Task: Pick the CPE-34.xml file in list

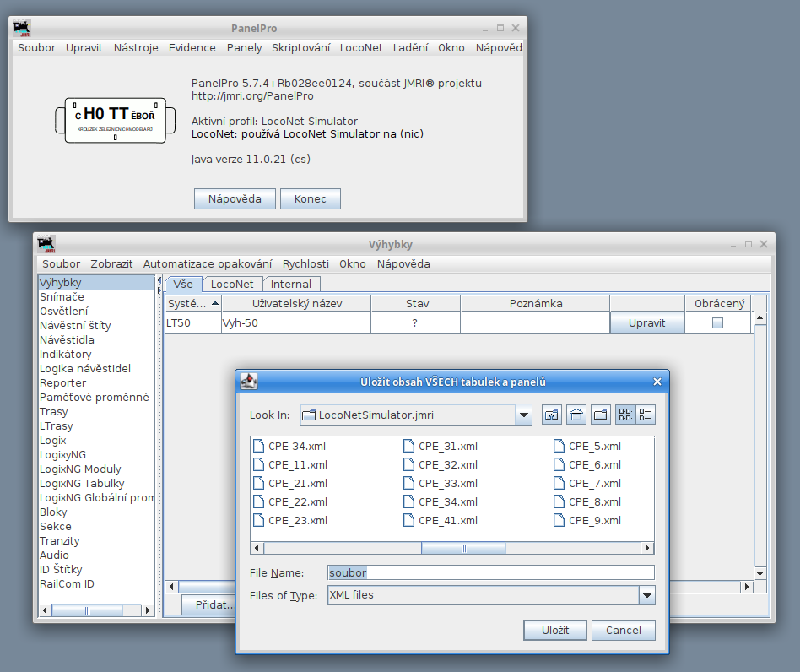Action: point(296,447)
